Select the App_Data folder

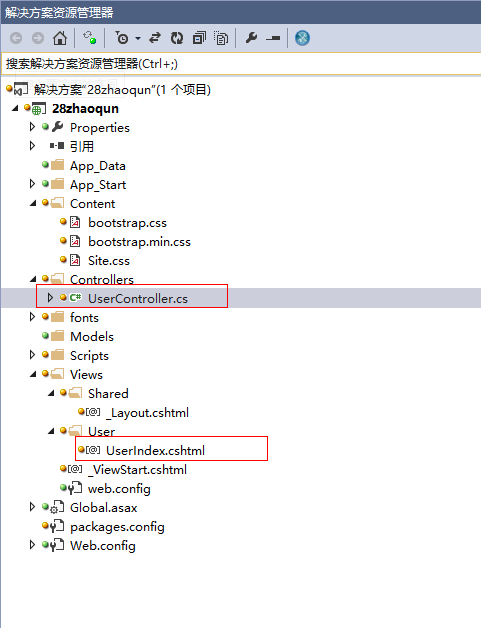point(98,166)
